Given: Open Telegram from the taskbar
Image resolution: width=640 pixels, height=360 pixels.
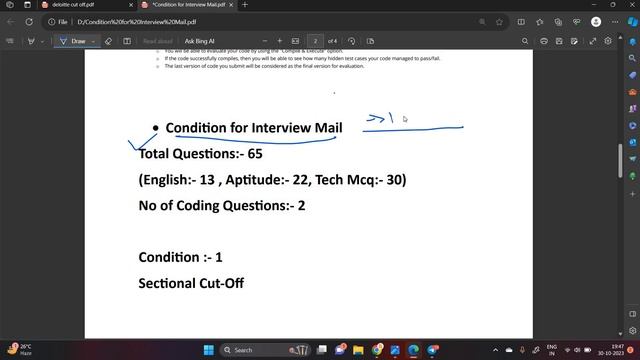Looking at the screenshot, I should 433,350.
